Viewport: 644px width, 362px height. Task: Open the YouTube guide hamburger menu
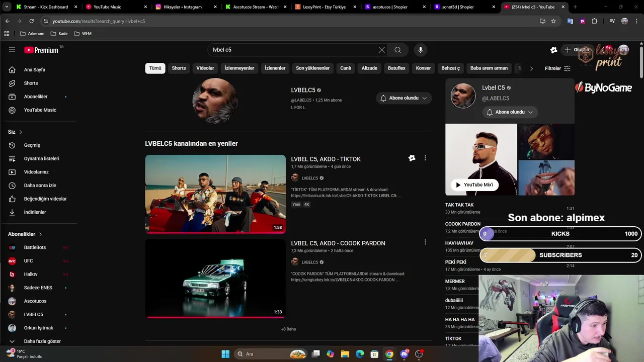[12, 50]
